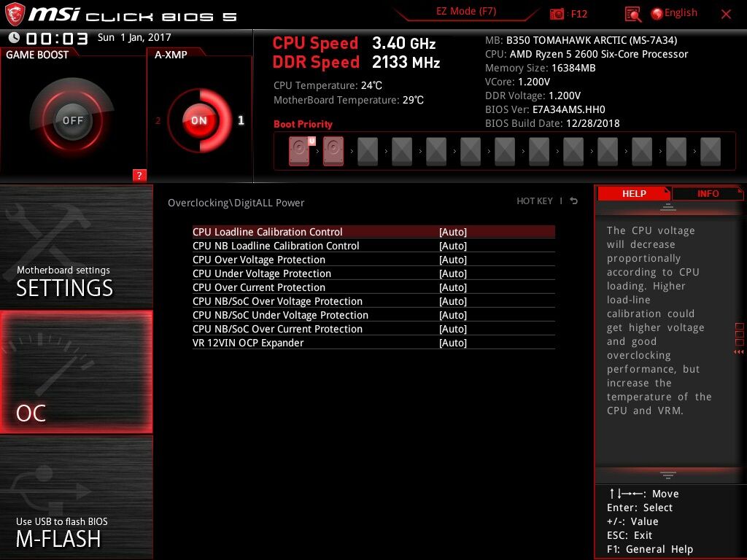This screenshot has height=560, width=747.
Task: Open the BIOS search magnifier icon
Action: pyautogui.click(x=632, y=15)
